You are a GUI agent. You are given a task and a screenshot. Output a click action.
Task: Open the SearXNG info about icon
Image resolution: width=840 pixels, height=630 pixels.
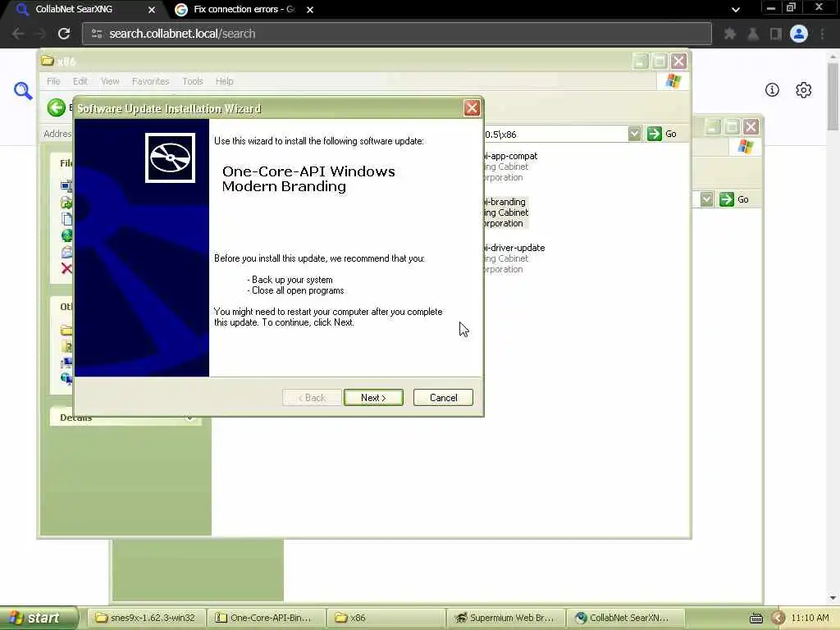772,90
